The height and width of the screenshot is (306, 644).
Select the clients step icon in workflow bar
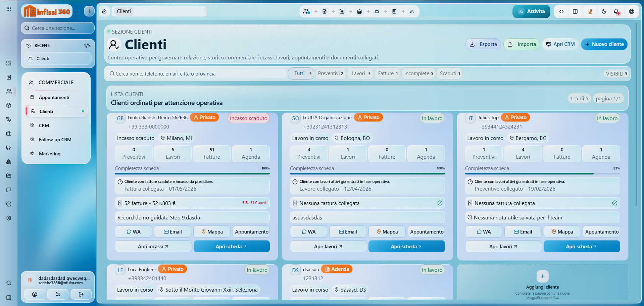point(306,11)
